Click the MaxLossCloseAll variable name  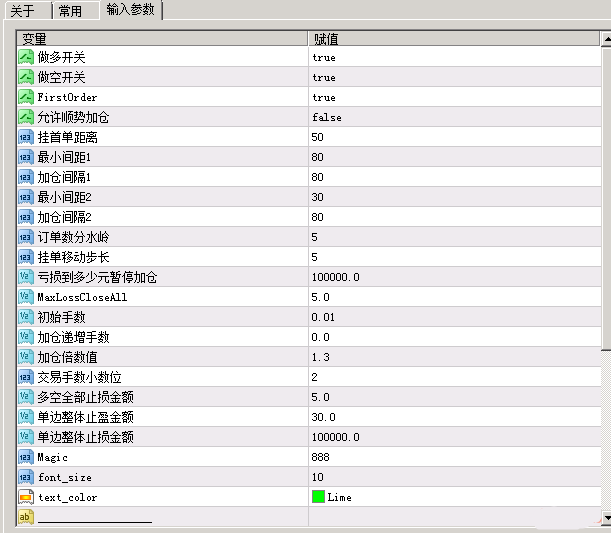pos(82,297)
